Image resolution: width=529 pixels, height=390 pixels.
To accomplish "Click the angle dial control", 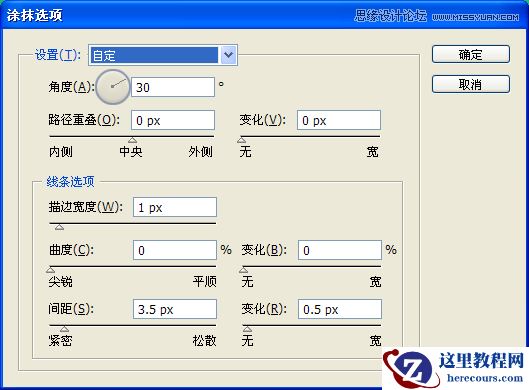I will (113, 87).
